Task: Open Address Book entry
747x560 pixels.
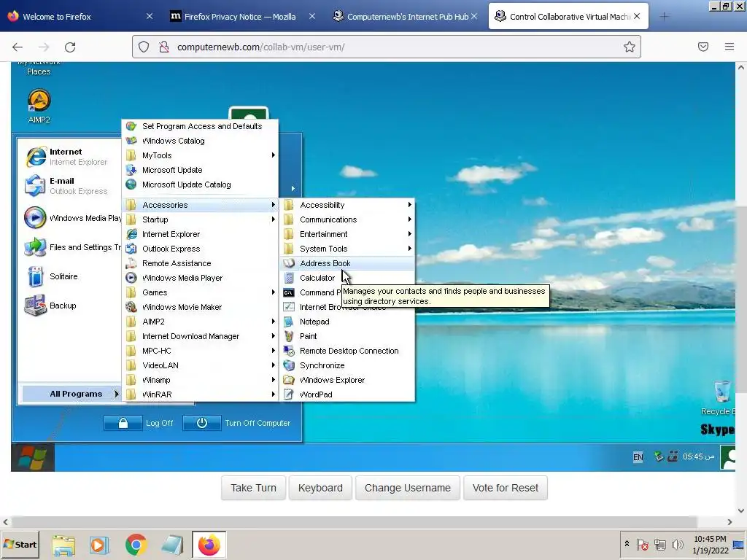Action: (347, 263)
